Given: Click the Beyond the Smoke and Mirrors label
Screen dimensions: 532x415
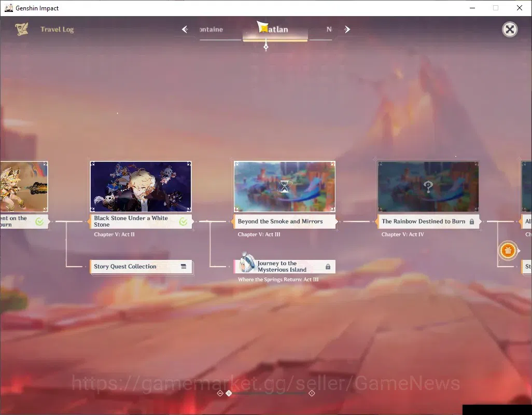Looking at the screenshot, I should tap(284, 221).
